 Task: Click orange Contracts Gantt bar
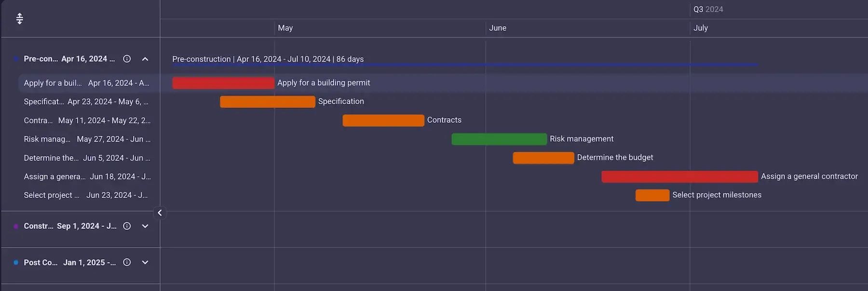383,120
